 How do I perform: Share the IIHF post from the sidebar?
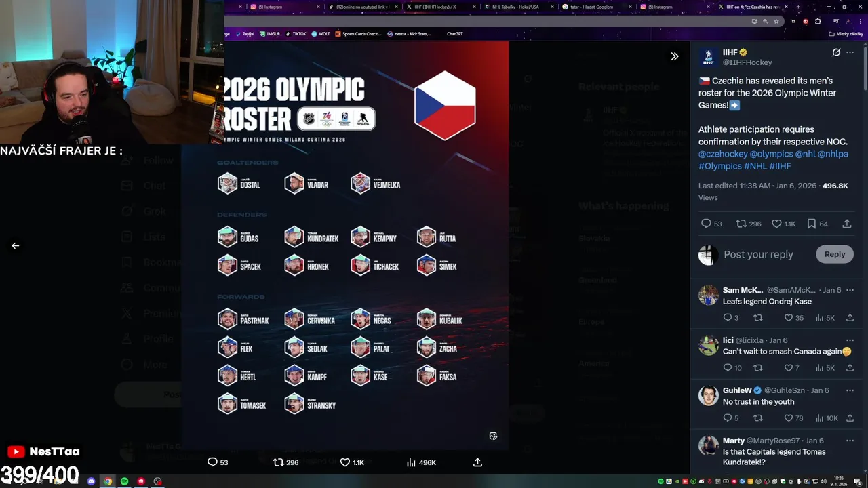coord(847,224)
